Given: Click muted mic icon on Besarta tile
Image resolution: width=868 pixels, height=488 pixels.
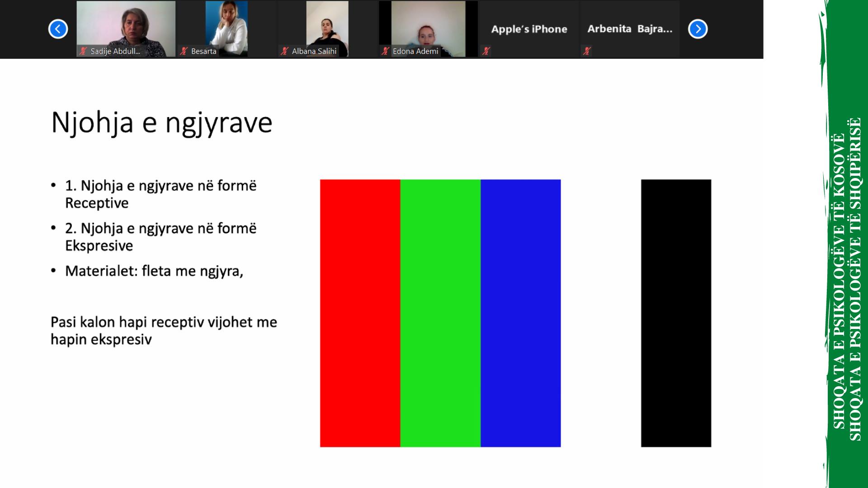Looking at the screenshot, I should (184, 51).
